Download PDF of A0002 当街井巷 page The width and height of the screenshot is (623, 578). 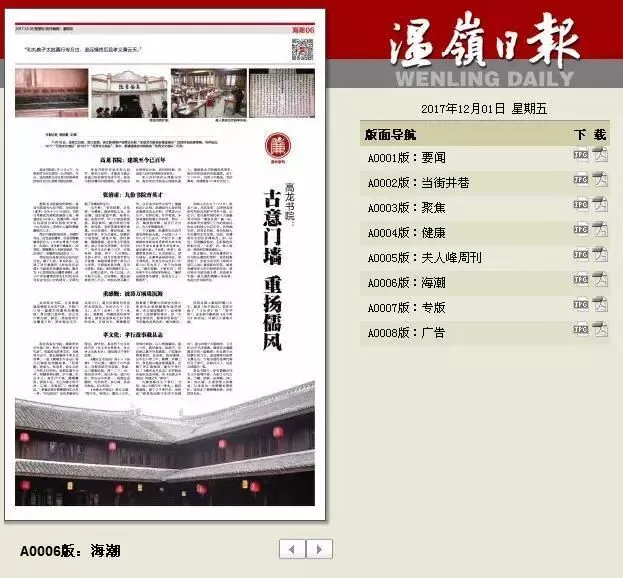pos(600,181)
